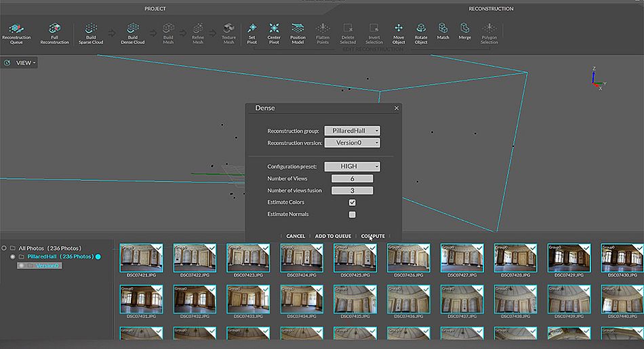Click the Build Dense Cloud icon
The image size is (644, 349).
coord(132,33)
